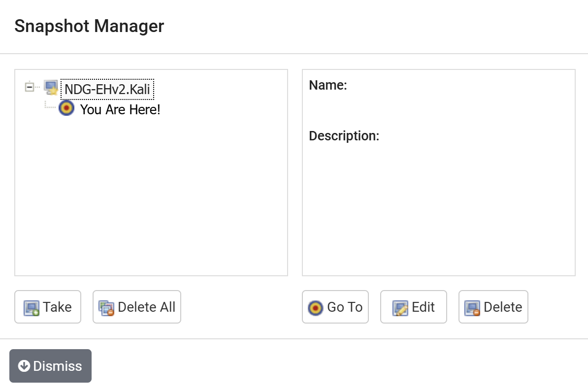
Task: Click the Go To bullseye icon
Action: (315, 308)
